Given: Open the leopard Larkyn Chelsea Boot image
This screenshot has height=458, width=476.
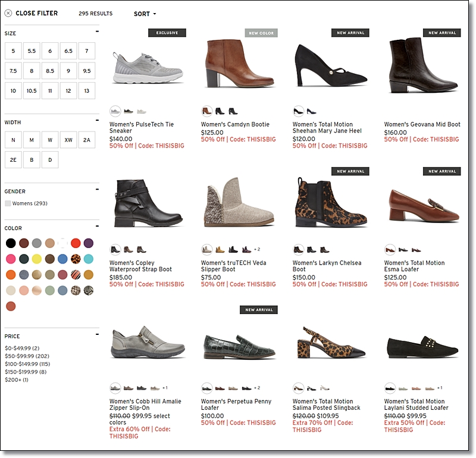Looking at the screenshot, I should pos(331,202).
